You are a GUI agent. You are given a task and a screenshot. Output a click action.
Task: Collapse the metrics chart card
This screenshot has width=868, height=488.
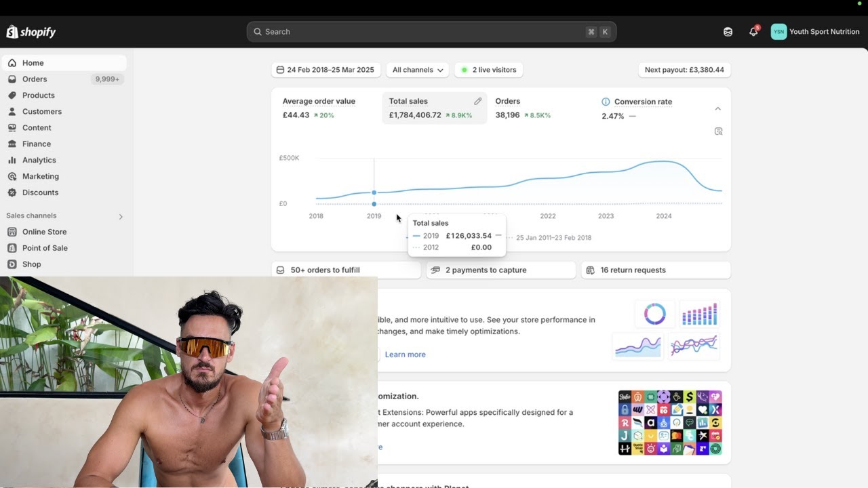[718, 108]
